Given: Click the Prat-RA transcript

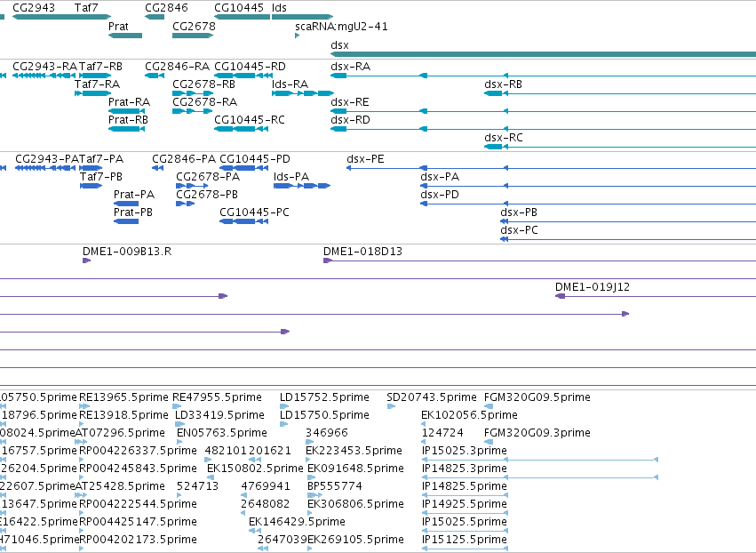Looking at the screenshot, I should pyautogui.click(x=126, y=111).
